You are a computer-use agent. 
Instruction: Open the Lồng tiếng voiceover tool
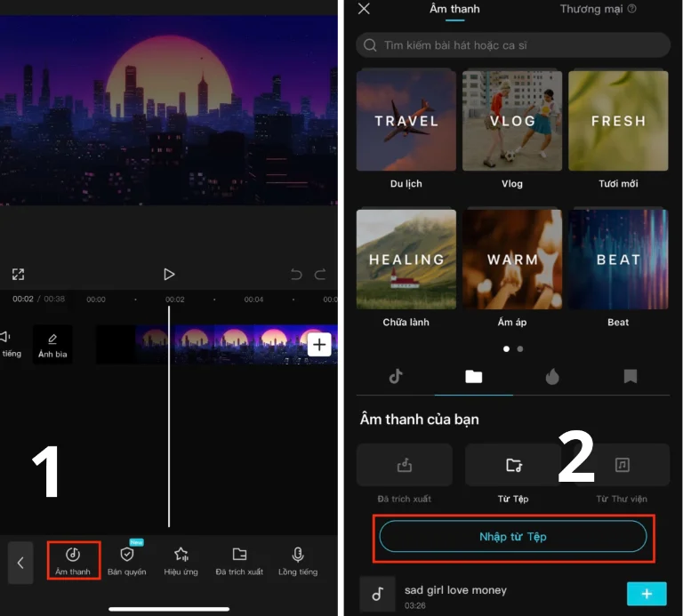point(298,560)
